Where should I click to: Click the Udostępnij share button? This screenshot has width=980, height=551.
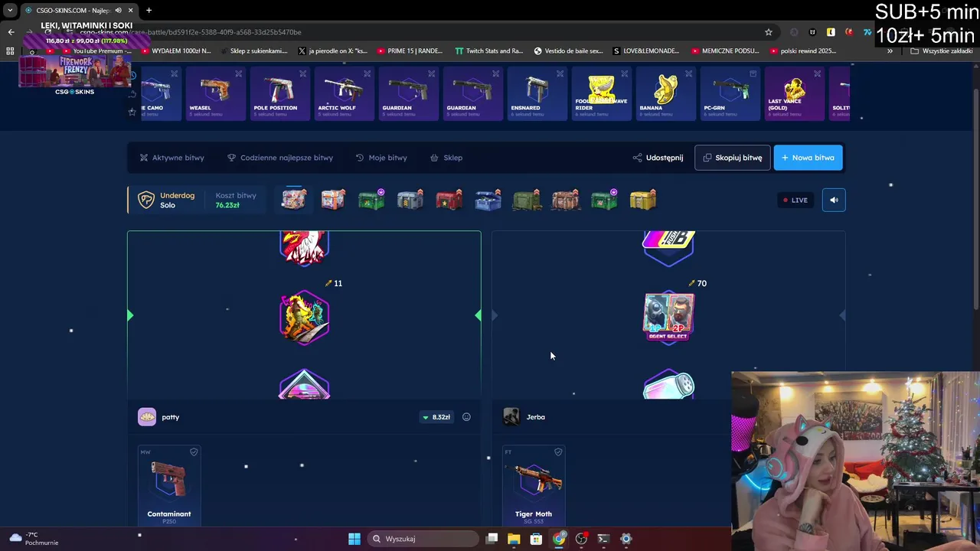click(658, 158)
